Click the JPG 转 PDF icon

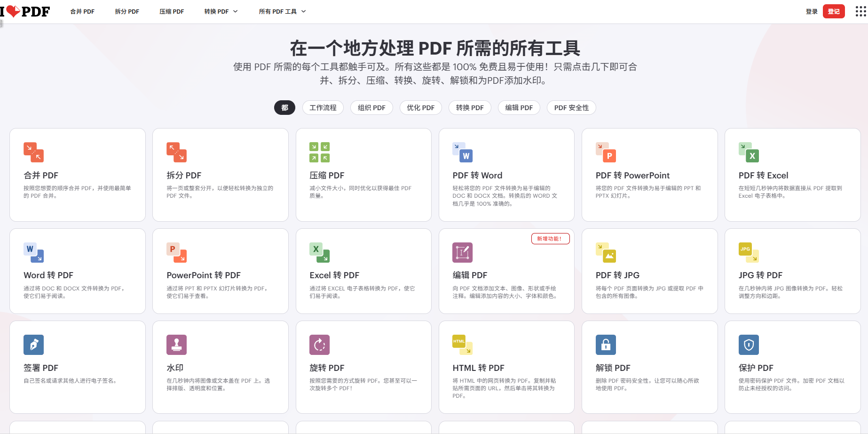pos(749,252)
